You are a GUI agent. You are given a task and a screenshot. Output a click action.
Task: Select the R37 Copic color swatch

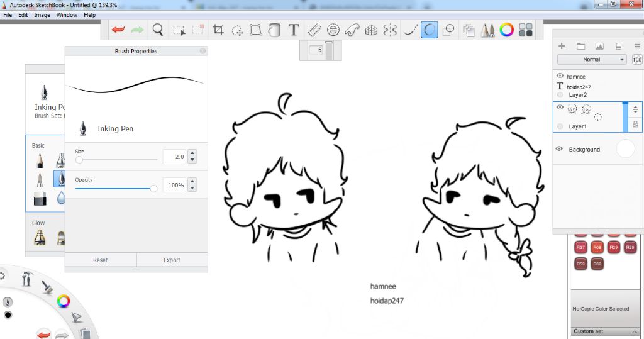[x=580, y=247]
